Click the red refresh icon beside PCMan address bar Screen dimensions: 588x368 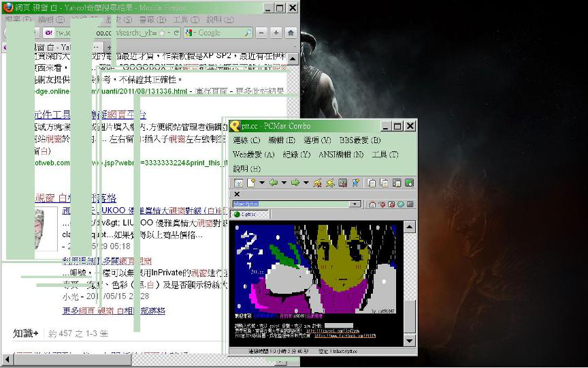pyautogui.click(x=391, y=204)
